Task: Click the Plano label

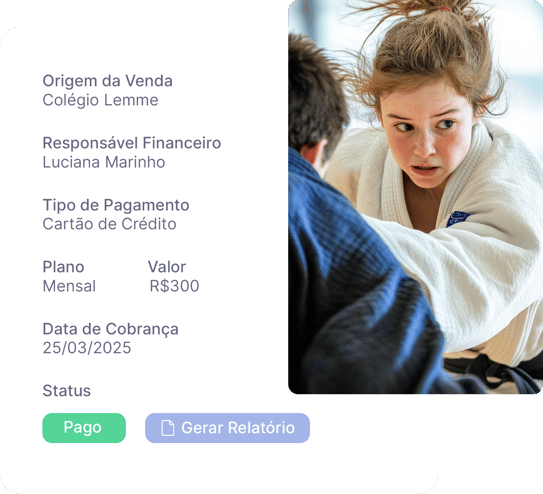Action: pos(63,267)
